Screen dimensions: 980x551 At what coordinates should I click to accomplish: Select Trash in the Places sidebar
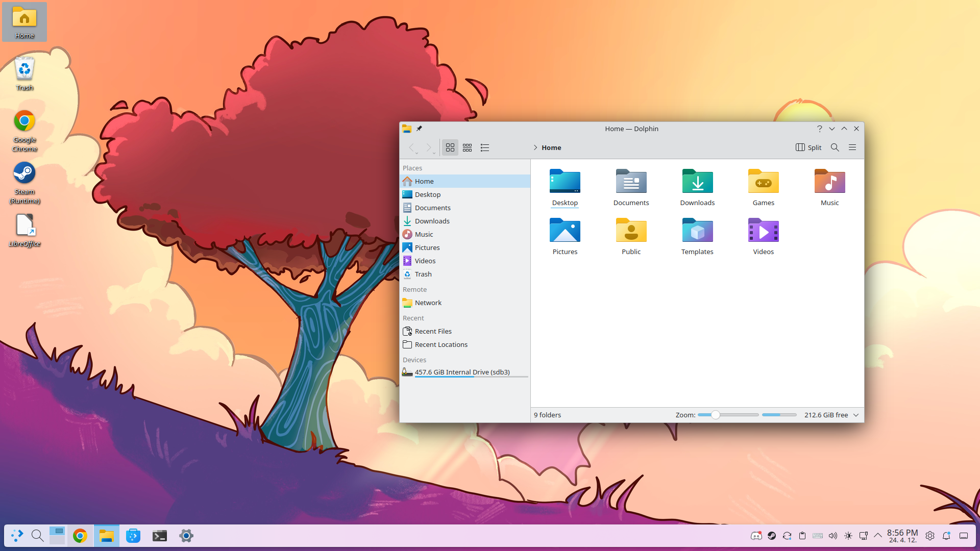tap(423, 274)
